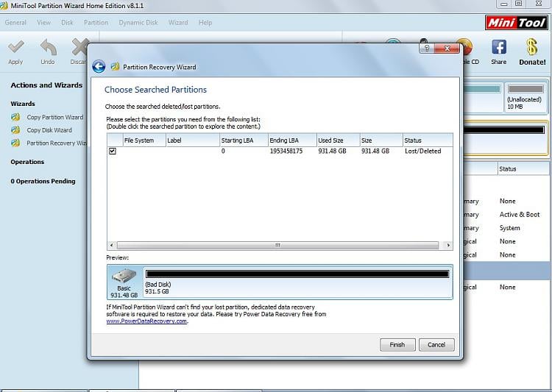Click the Label column header
This screenshot has width=552, height=392.
tap(193, 140)
